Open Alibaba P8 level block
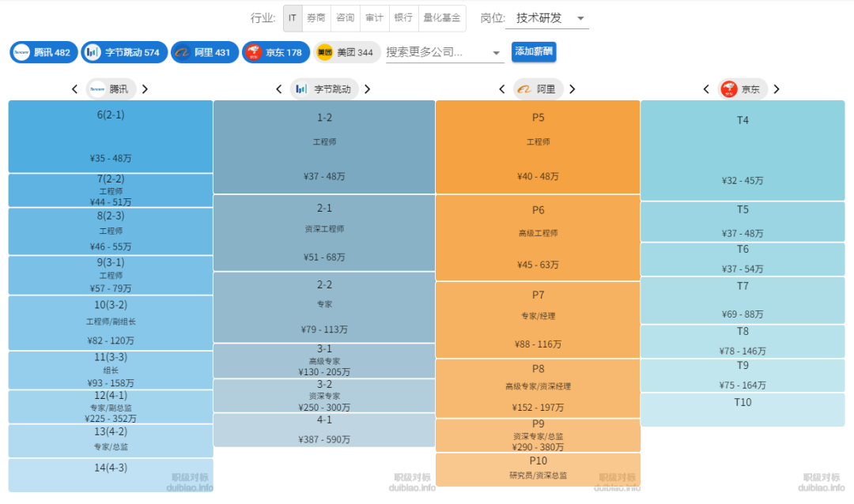This screenshot has height=504, width=854. pos(538,388)
